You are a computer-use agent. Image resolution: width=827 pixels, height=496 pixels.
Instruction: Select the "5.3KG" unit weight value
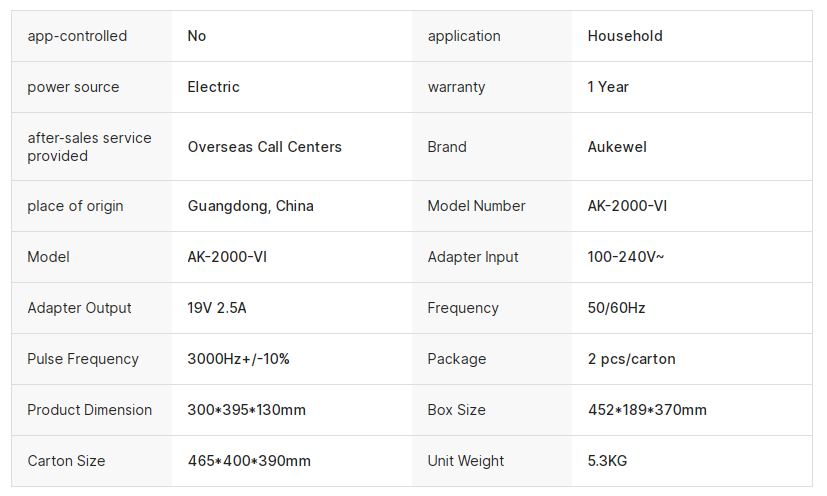point(607,461)
